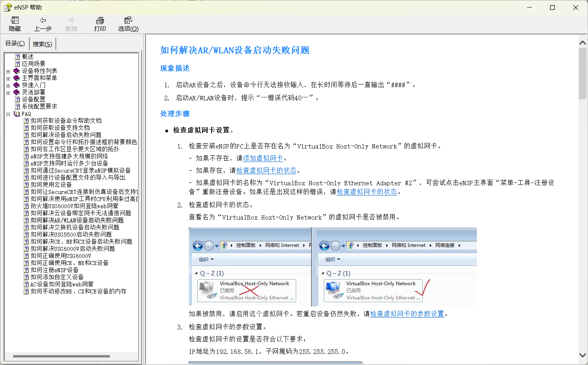Expand the 灵活部署 tree node
The image size is (588, 365).
point(8,93)
